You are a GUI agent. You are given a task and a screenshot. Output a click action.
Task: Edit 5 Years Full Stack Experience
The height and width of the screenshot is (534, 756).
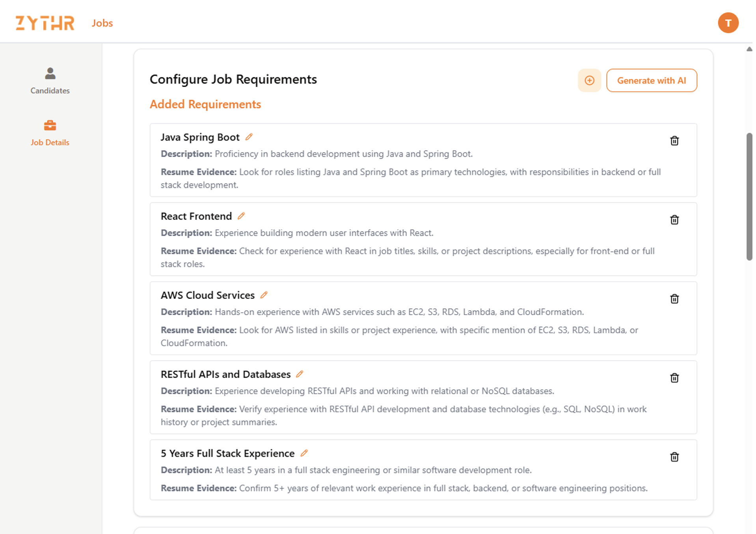click(x=304, y=453)
